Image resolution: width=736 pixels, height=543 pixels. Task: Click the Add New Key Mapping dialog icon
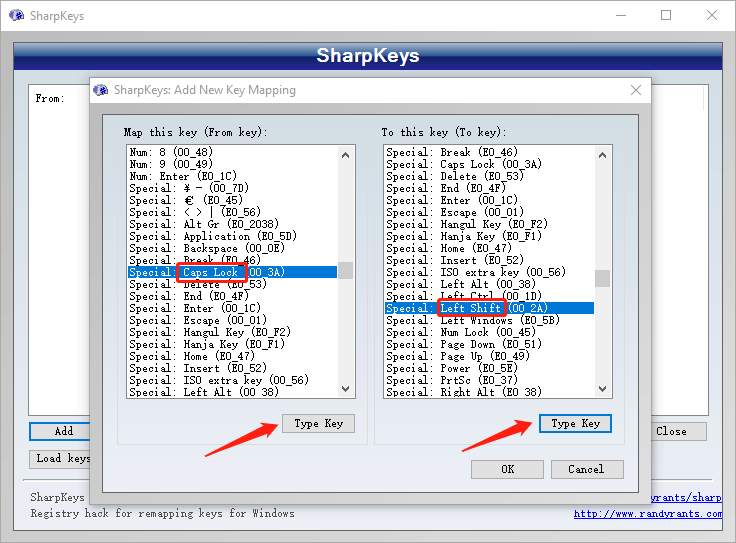pos(100,90)
